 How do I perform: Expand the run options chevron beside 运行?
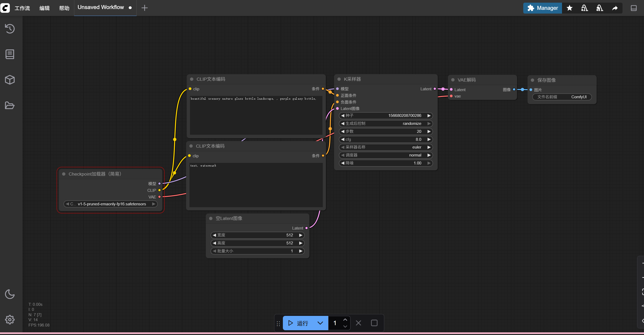320,323
